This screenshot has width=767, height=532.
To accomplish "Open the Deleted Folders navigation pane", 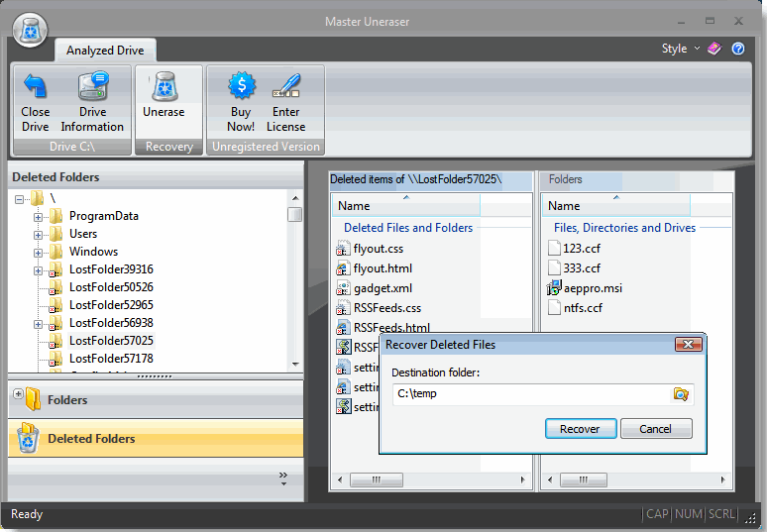I will 156,438.
